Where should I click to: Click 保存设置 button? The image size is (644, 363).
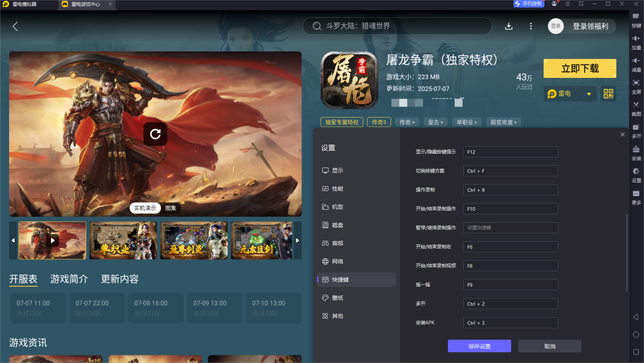click(480, 346)
